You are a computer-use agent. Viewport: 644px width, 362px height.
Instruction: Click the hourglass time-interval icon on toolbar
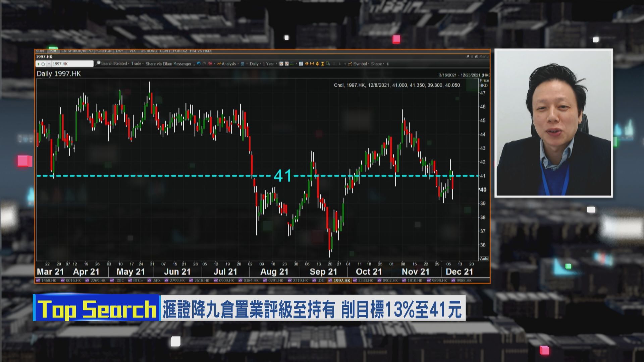tap(323, 64)
